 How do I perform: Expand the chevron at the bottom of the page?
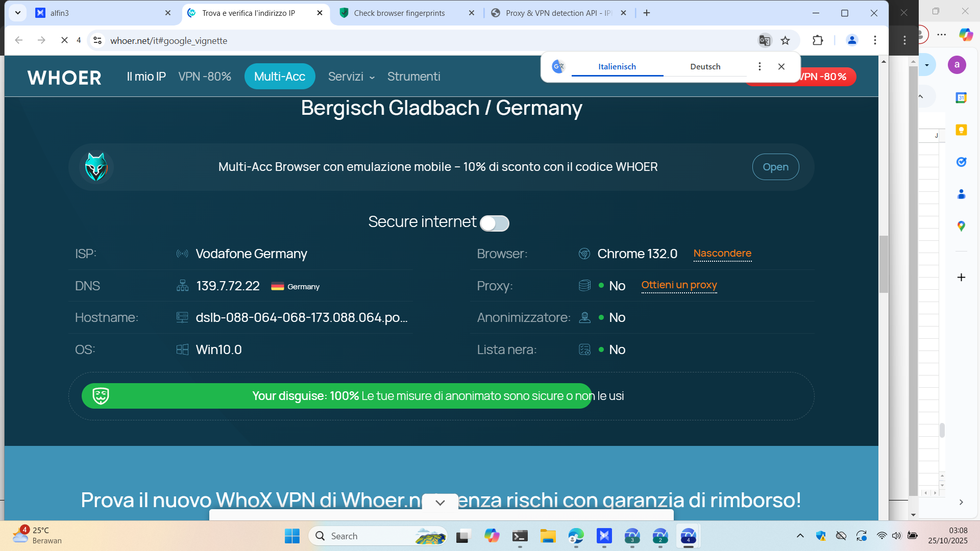tap(440, 503)
